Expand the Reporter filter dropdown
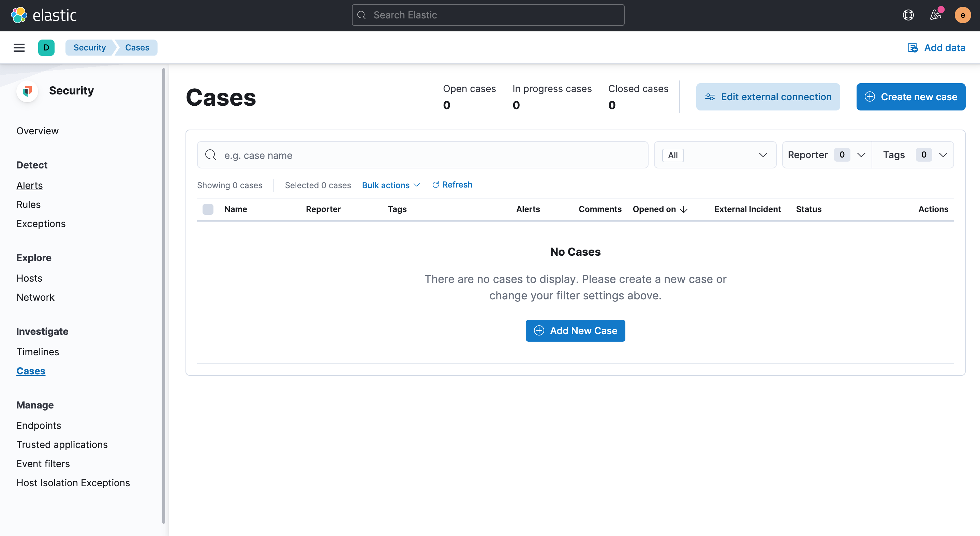Image resolution: width=980 pixels, height=536 pixels. (x=826, y=155)
